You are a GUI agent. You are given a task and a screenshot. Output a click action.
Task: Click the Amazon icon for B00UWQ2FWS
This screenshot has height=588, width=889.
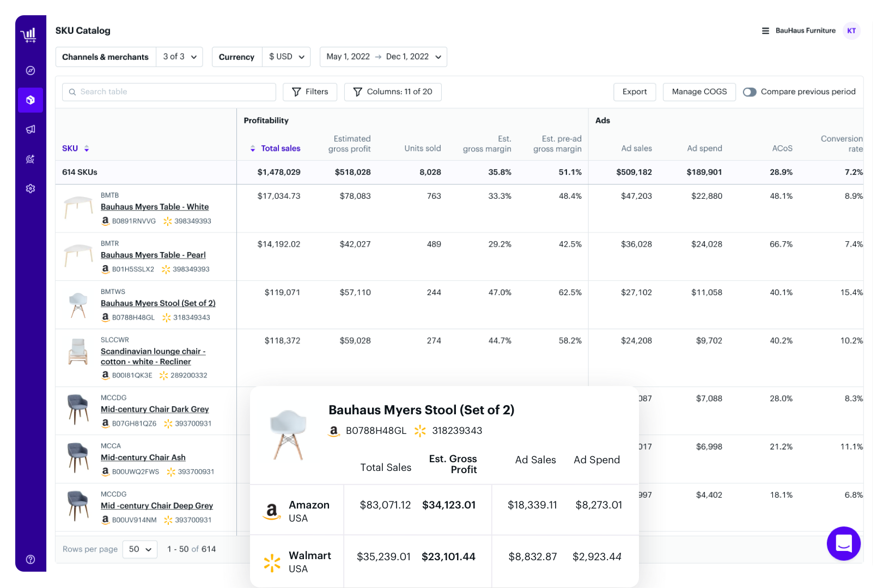[105, 471]
